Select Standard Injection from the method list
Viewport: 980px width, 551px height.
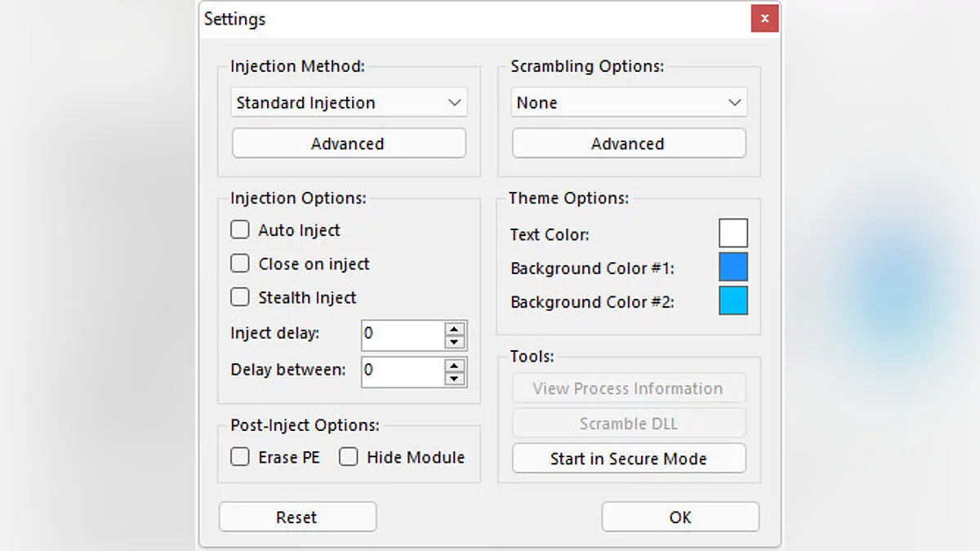(327, 102)
